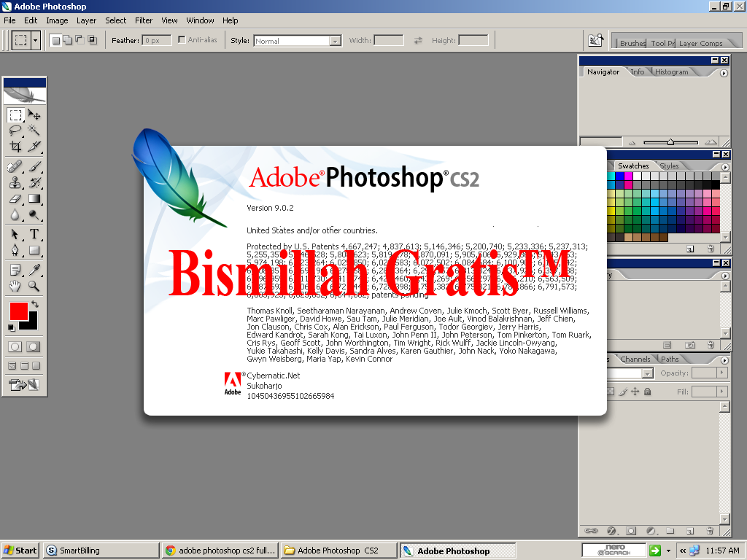Switch to Full Screen Mode
The height and width of the screenshot is (560, 747).
(36, 366)
